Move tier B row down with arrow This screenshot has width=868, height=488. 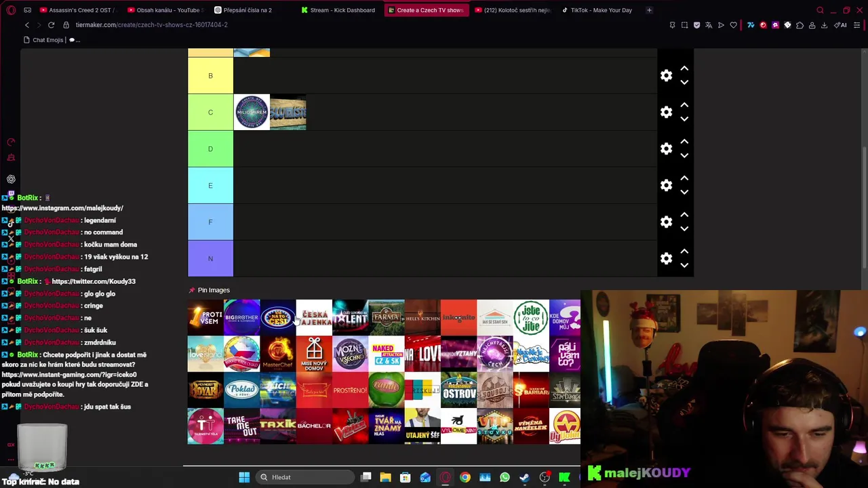pyautogui.click(x=684, y=83)
